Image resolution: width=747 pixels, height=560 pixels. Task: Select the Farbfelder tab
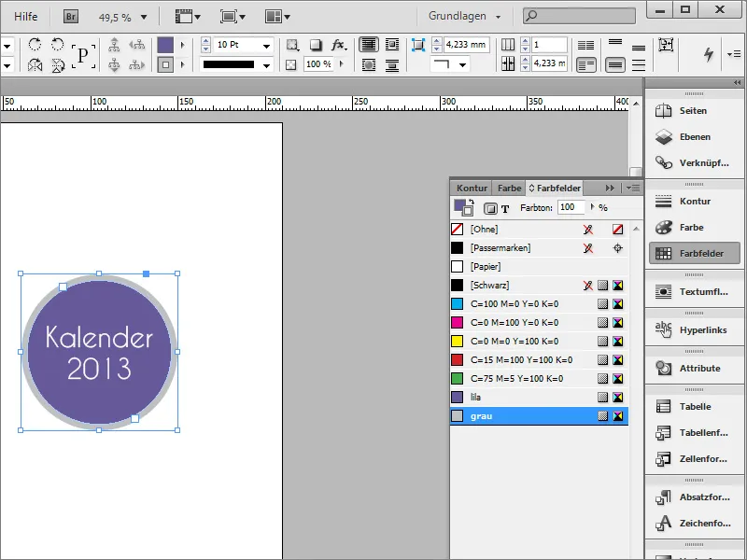[555, 189]
